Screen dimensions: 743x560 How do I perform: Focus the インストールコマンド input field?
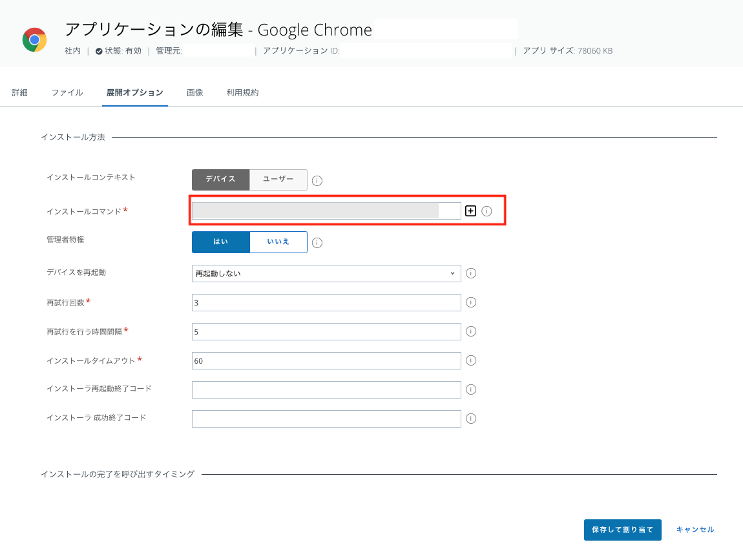pyautogui.click(x=326, y=211)
